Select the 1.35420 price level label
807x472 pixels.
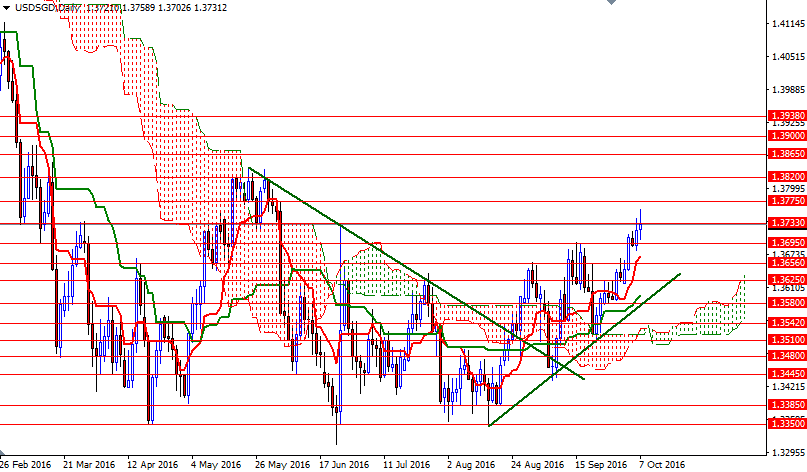786,323
